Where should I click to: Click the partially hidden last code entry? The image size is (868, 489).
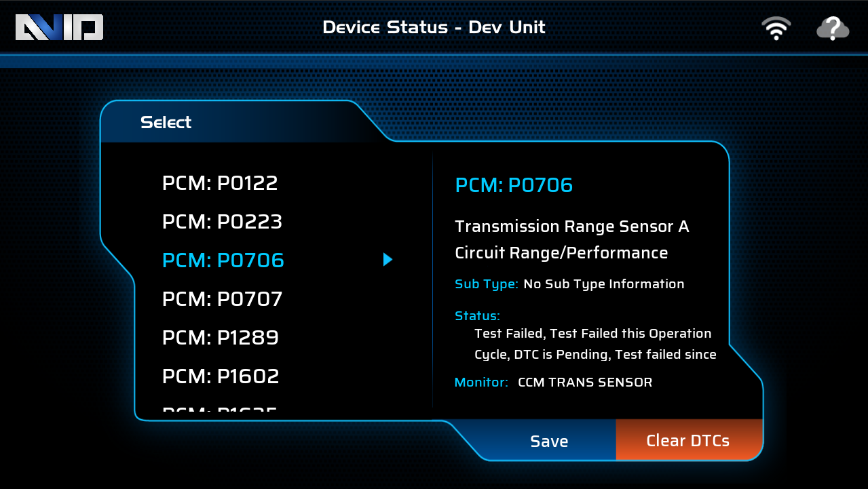(x=221, y=410)
